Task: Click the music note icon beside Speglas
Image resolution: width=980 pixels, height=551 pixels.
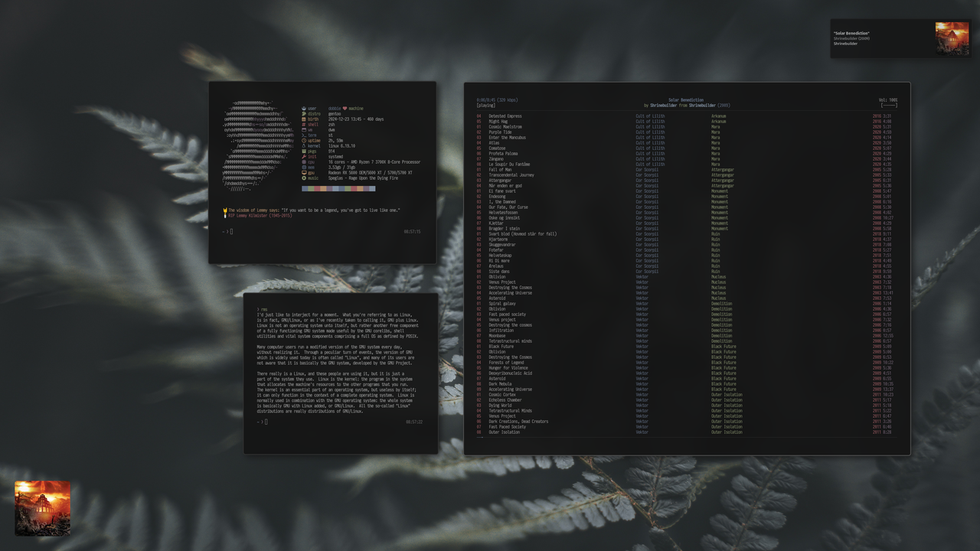Action: (304, 178)
